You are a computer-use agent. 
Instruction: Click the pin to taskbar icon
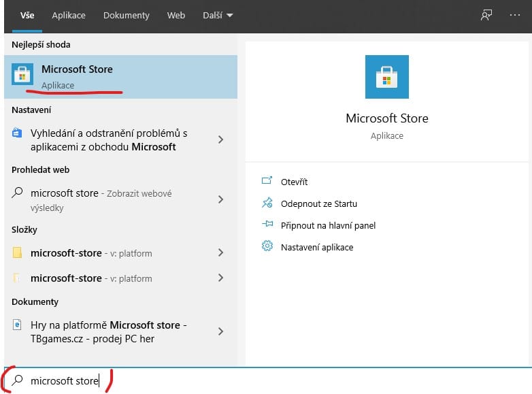(x=267, y=224)
